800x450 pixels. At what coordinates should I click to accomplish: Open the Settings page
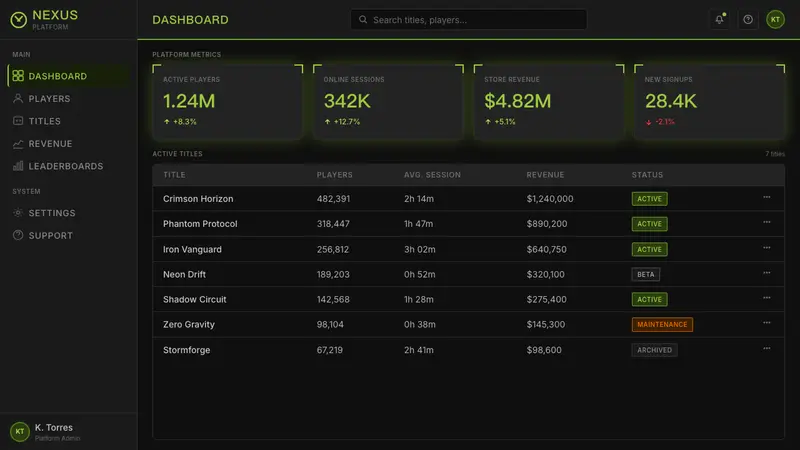click(68, 213)
